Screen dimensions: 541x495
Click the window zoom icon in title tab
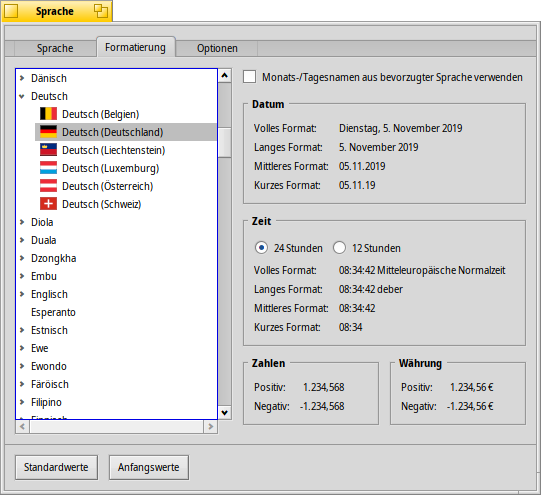click(101, 11)
